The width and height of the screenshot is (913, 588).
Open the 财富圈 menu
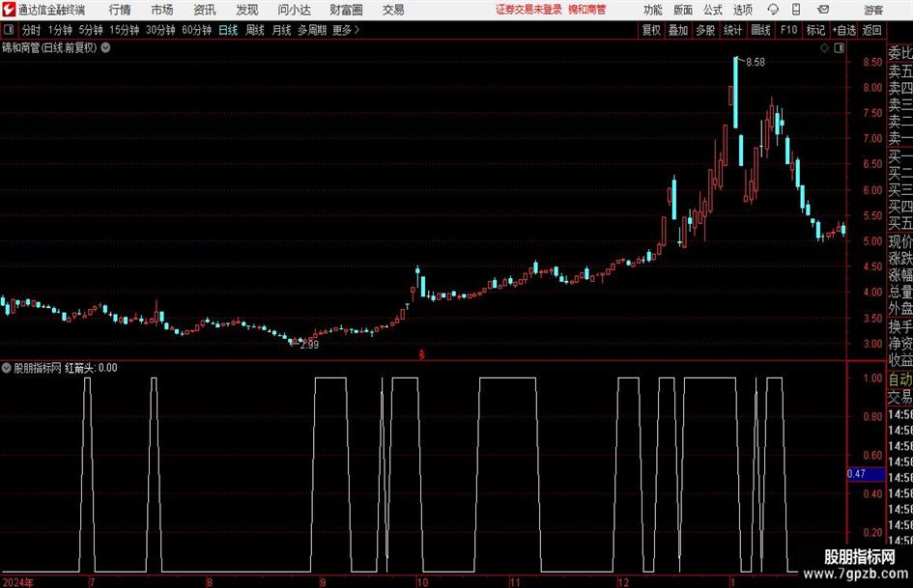coord(346,10)
